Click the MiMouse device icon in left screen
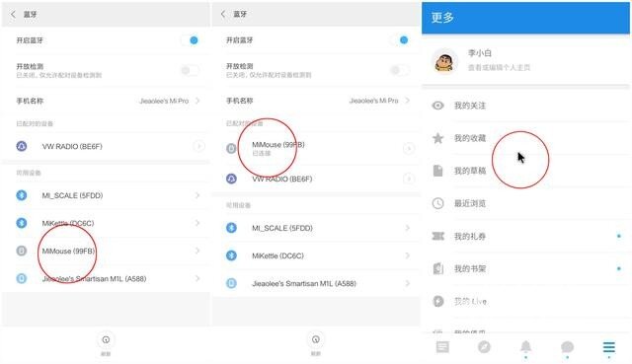 [22, 251]
